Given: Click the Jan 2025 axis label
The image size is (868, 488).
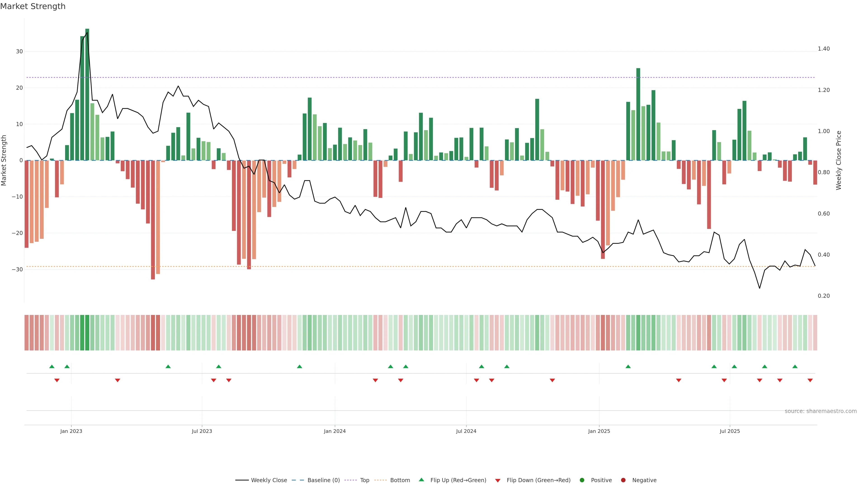Looking at the screenshot, I should click(x=599, y=431).
